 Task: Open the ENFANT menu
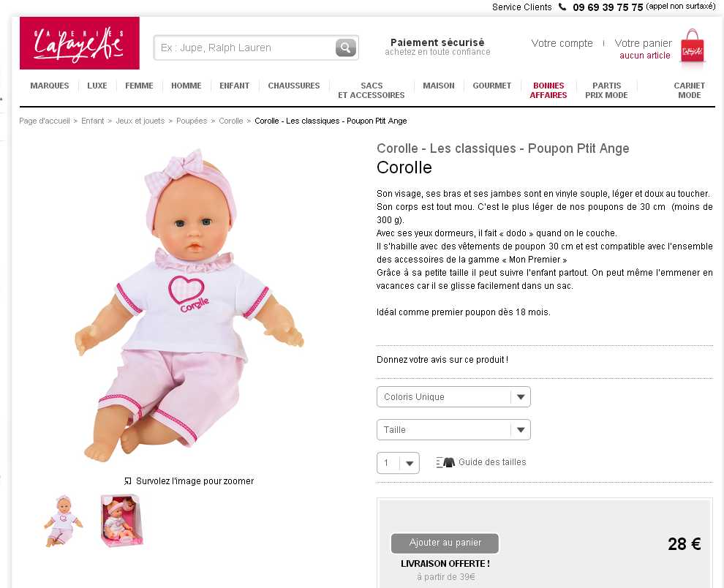[x=234, y=86]
